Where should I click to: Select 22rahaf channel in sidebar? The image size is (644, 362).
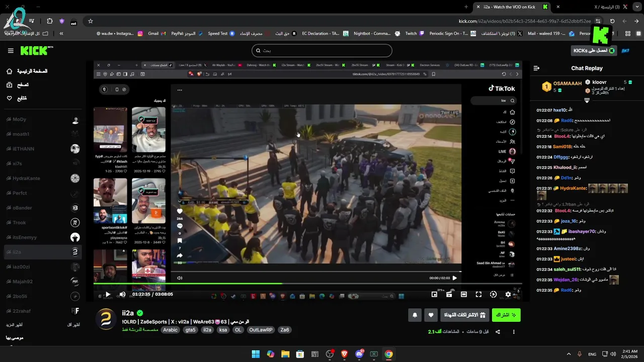point(43,311)
